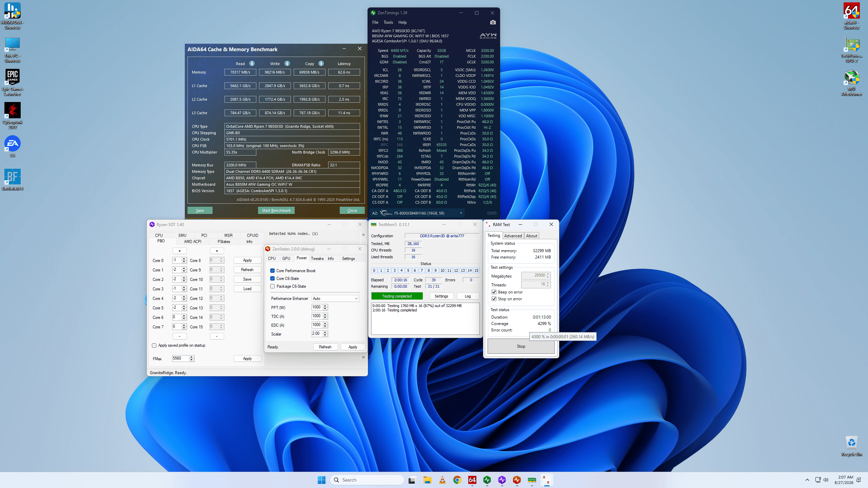Enable Package C6-State checkbox
This screenshot has height=488, width=868.
click(x=273, y=286)
